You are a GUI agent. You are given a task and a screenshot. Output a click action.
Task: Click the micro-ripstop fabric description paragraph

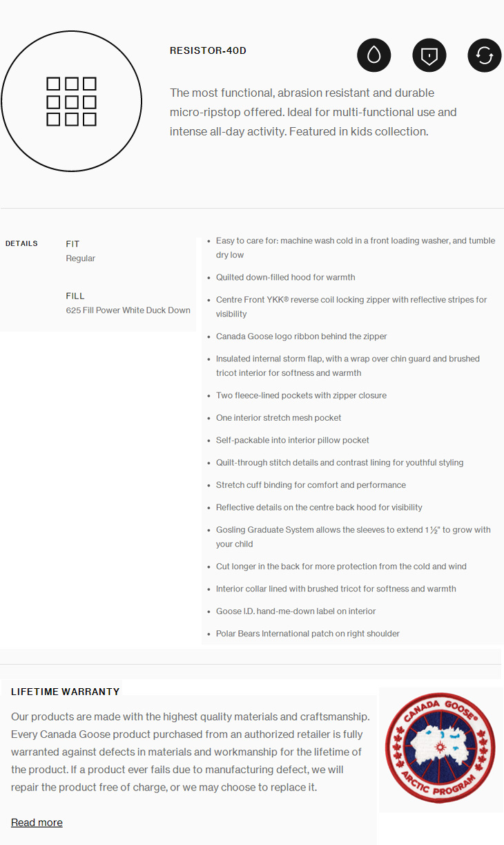(x=313, y=112)
